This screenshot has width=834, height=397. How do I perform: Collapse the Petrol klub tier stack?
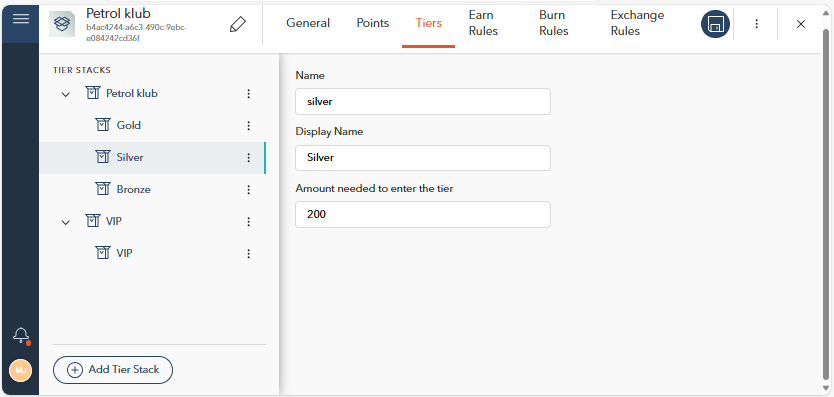[65, 94]
